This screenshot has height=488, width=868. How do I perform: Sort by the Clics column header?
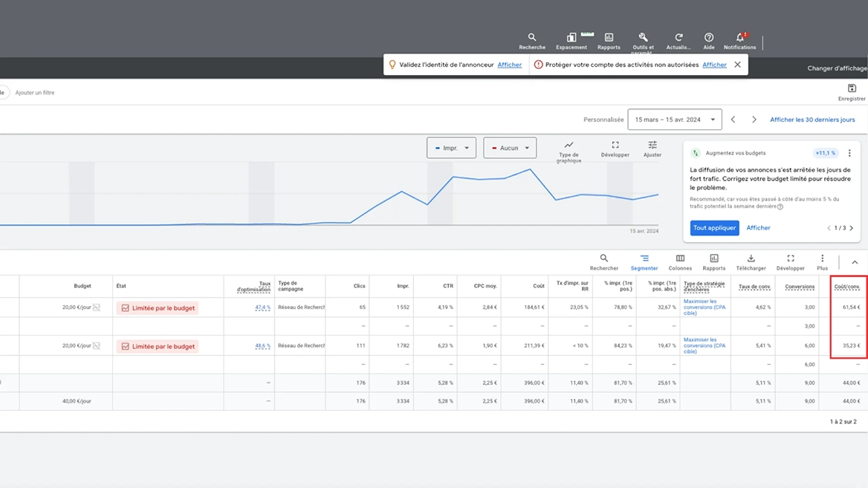coord(359,286)
